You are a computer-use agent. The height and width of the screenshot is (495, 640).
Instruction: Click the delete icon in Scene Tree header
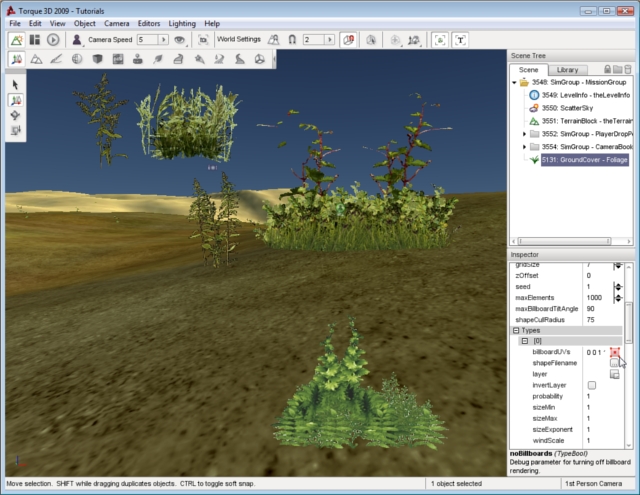(x=631, y=69)
